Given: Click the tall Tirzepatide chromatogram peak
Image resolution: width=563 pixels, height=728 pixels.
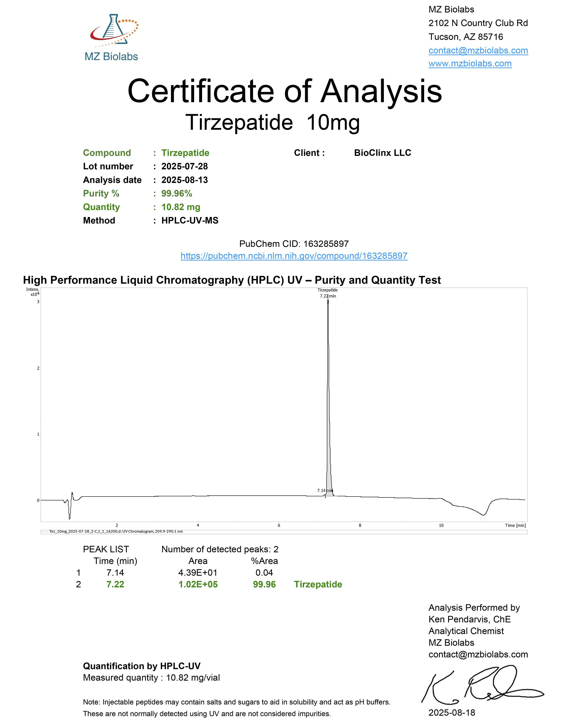Looking at the screenshot, I should tap(328, 400).
